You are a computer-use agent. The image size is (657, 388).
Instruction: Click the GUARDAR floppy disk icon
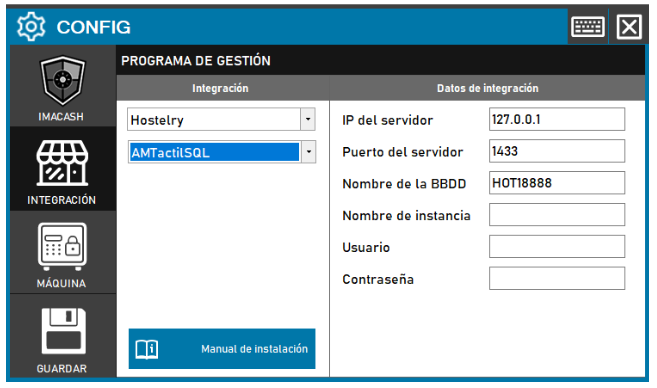tap(63, 331)
